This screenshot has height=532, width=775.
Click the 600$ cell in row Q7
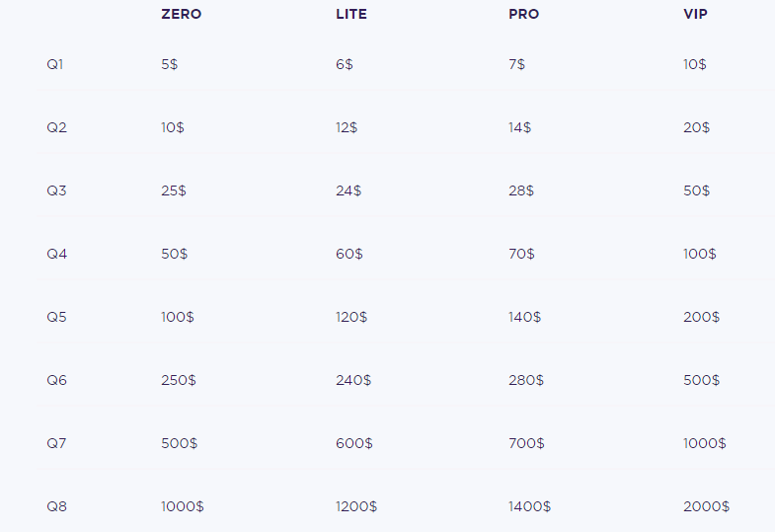pyautogui.click(x=353, y=443)
